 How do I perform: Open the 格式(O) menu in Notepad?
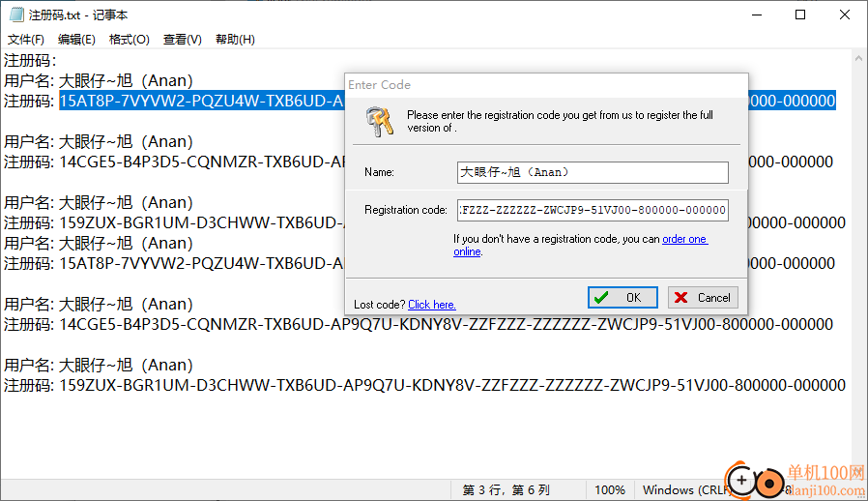(x=129, y=40)
